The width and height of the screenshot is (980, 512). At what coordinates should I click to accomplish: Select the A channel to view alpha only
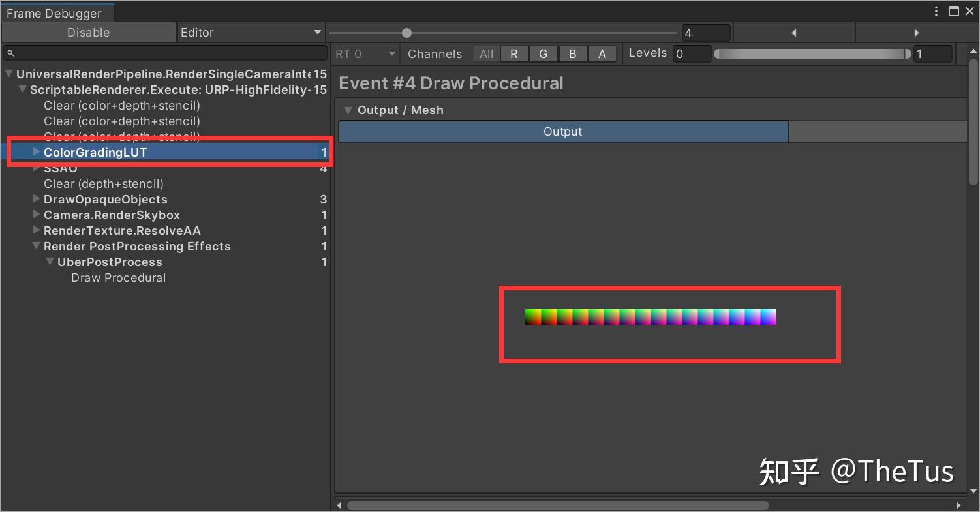pos(602,53)
